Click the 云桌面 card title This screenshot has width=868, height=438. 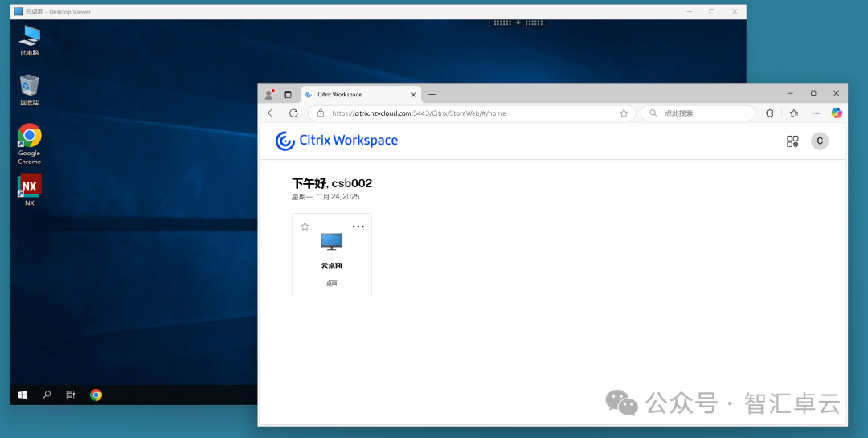click(x=332, y=266)
